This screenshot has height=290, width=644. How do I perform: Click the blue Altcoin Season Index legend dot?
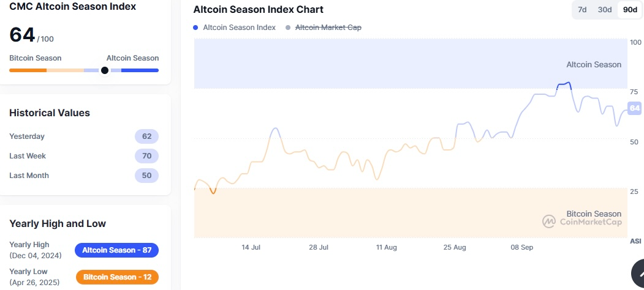pos(195,28)
